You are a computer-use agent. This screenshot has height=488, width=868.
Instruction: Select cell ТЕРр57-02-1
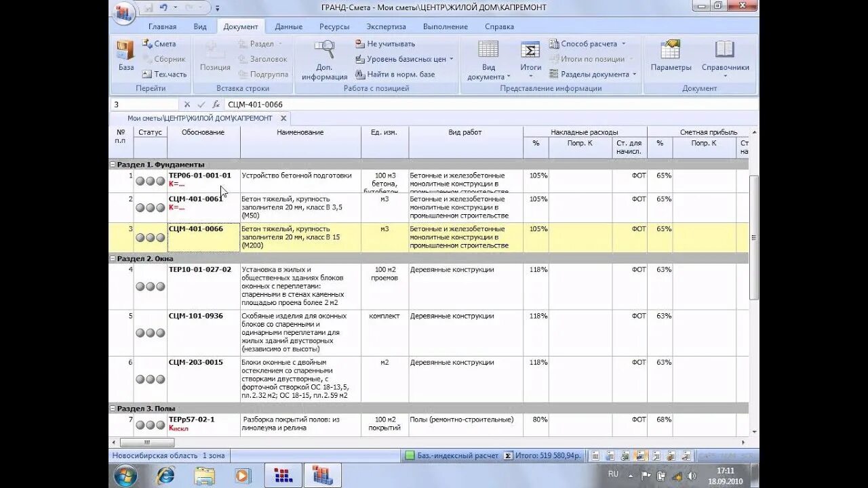point(203,424)
